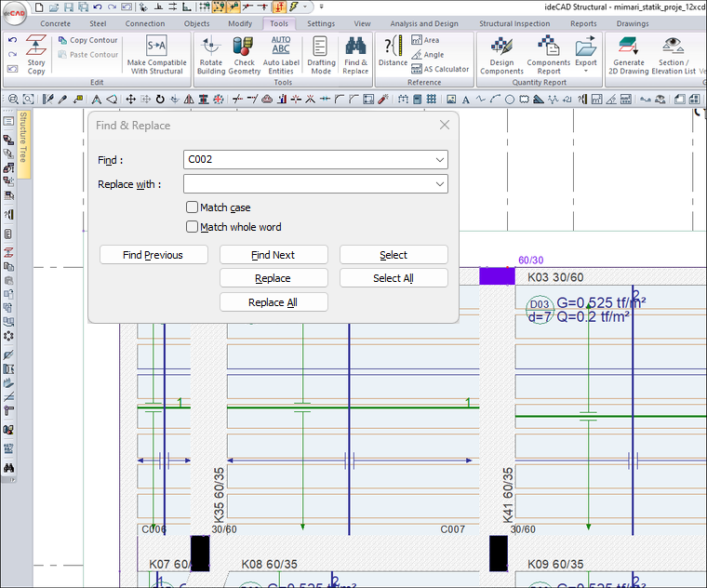Click Make Compatible With Structural
The height and width of the screenshot is (588, 707).
point(156,54)
